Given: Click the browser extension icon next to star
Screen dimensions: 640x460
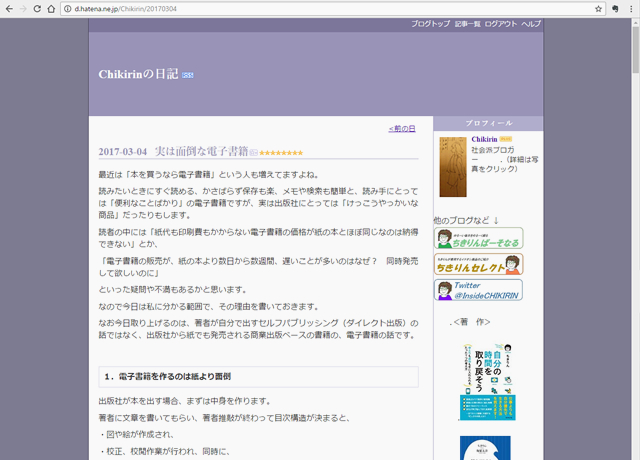Looking at the screenshot, I should pyautogui.click(x=616, y=8).
